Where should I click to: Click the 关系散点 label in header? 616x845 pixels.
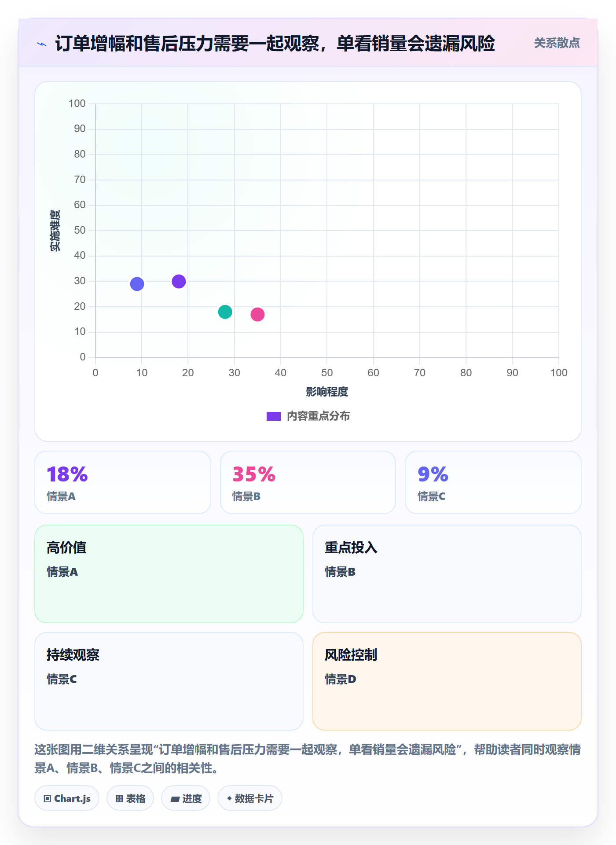coord(557,43)
